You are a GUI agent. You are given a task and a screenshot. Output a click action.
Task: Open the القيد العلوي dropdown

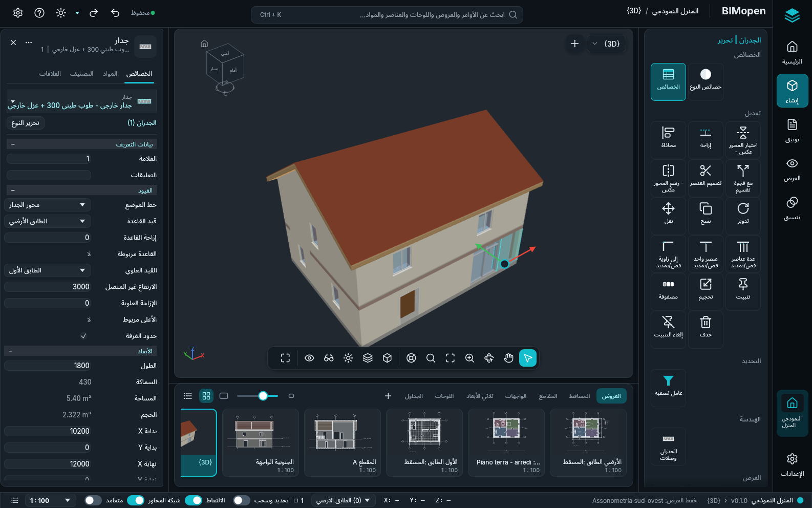48,270
